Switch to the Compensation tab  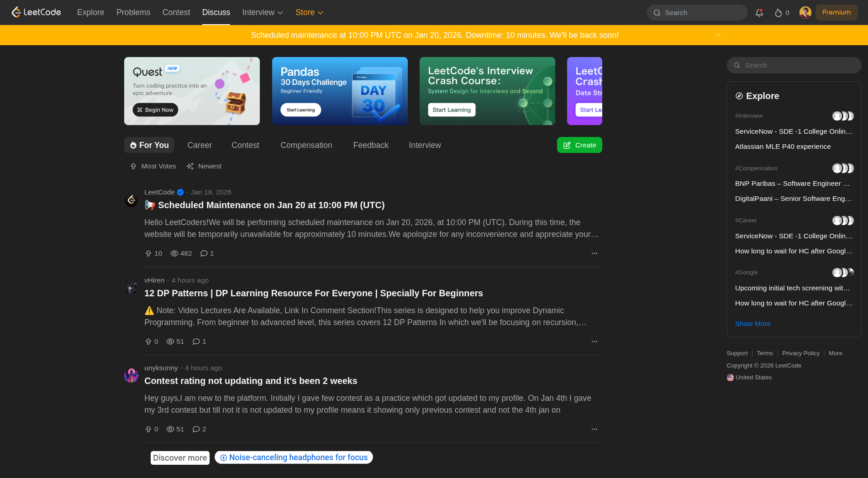pos(306,145)
